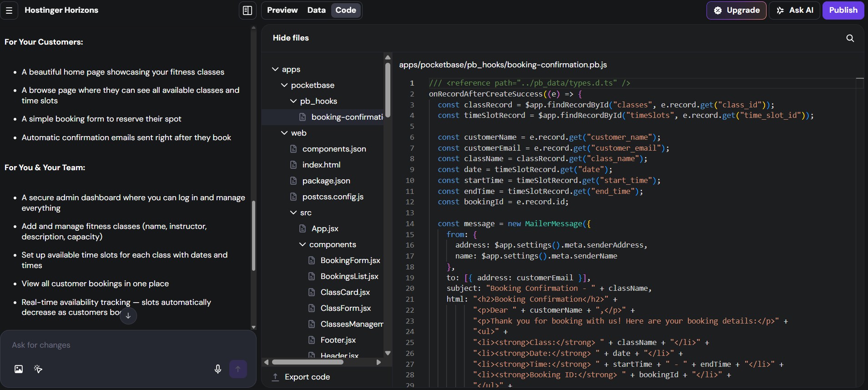Click the file icon beside ClassesManager
Screen dimensions: 868x390
coord(312,324)
